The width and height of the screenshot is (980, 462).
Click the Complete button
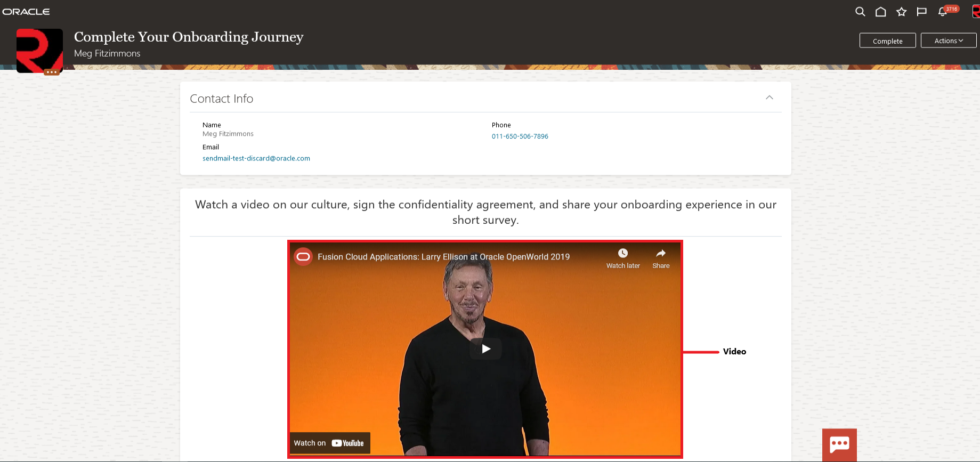[887, 40]
